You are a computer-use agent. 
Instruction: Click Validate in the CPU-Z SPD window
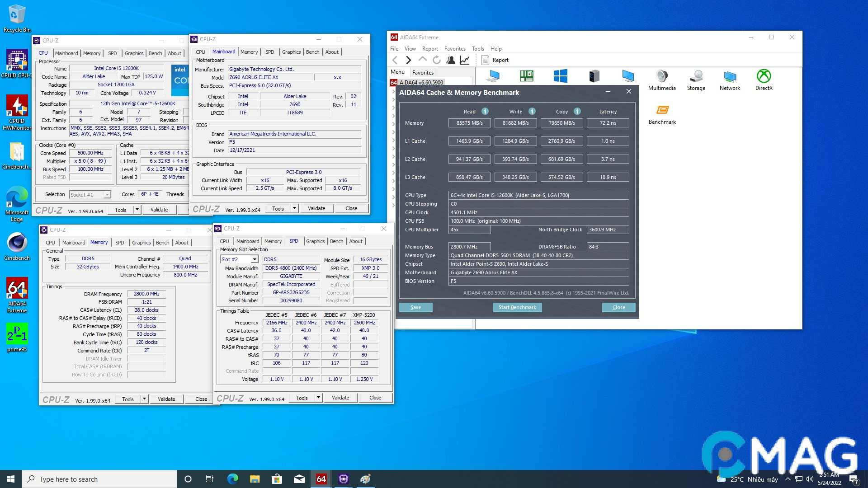click(x=340, y=398)
